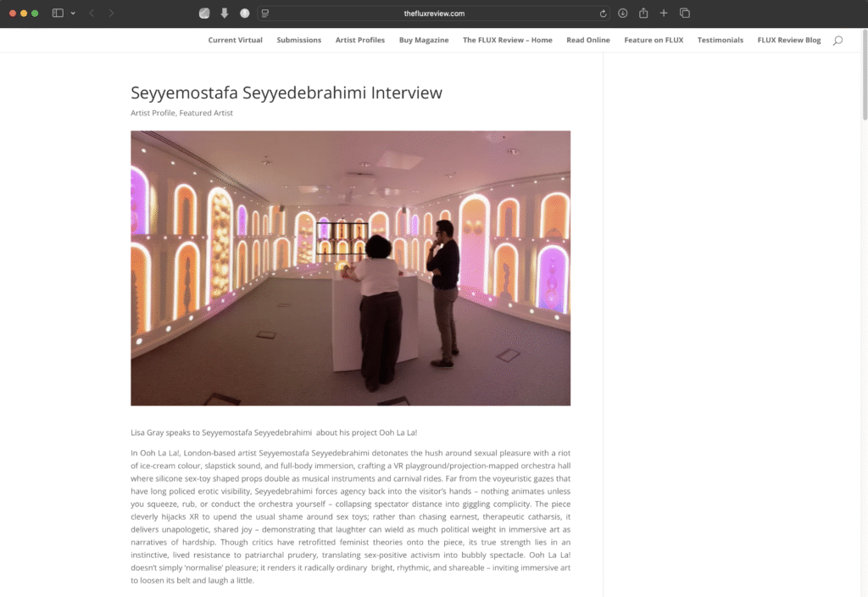The image size is (868, 597).
Task: Open a new tab with plus icon
Action: pos(664,14)
